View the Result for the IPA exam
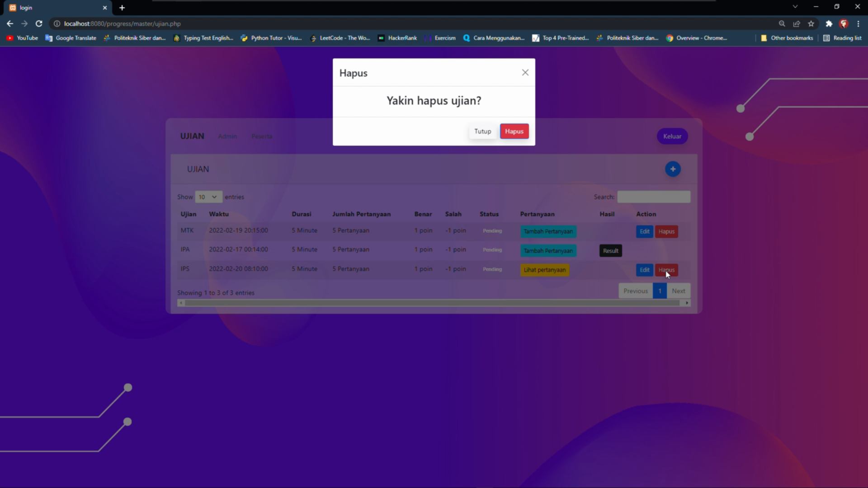Screen dimensions: 868x488 click(610, 250)
